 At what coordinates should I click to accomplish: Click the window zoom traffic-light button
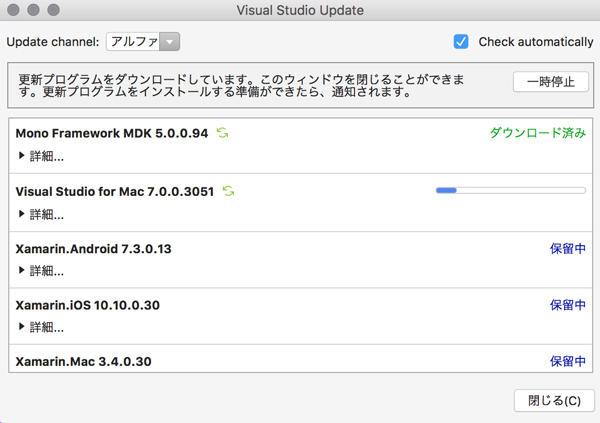[53, 10]
